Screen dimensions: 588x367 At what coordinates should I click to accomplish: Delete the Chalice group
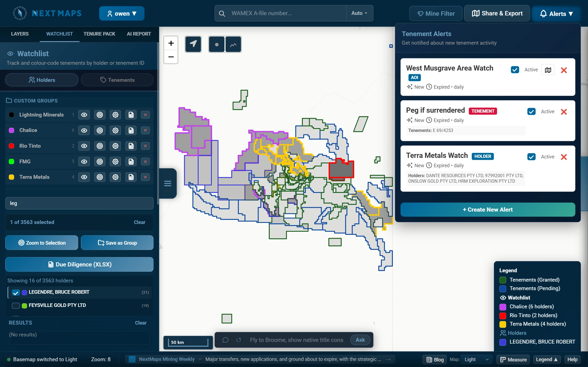145,130
